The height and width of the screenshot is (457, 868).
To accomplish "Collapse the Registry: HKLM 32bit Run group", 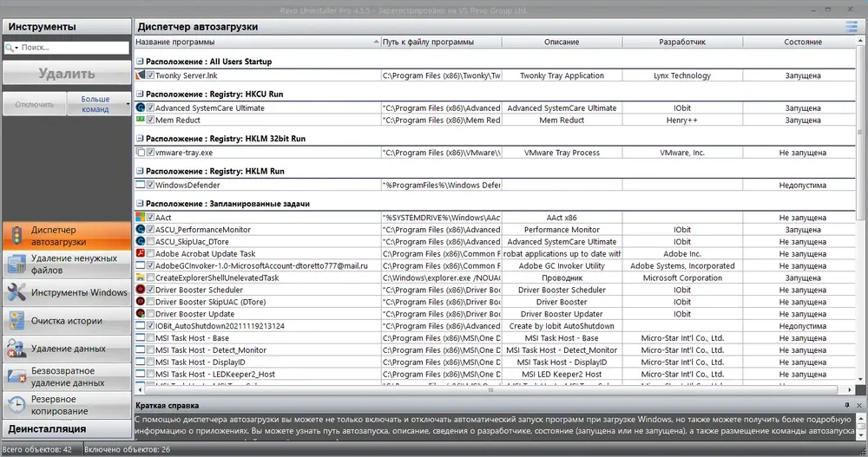I will [x=140, y=139].
